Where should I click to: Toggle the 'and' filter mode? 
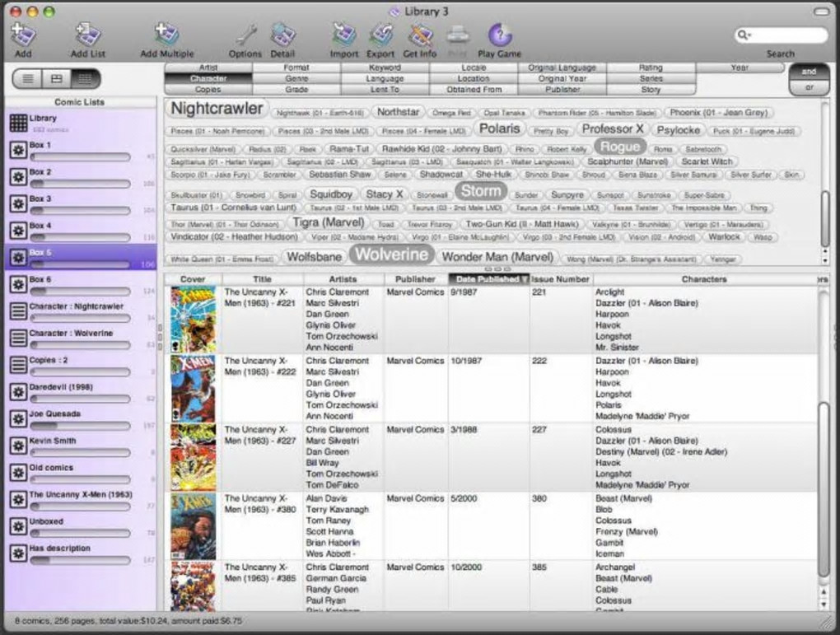(x=809, y=72)
